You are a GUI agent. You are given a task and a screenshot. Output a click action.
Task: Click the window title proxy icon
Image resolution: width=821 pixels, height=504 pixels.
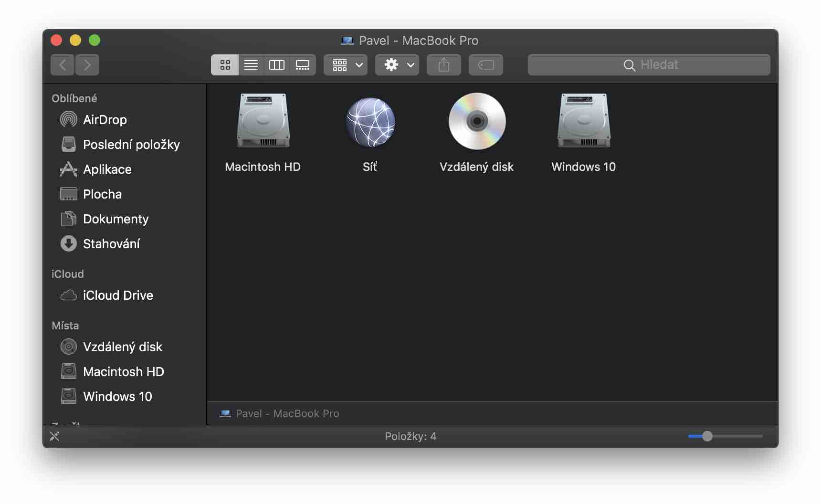click(x=347, y=41)
